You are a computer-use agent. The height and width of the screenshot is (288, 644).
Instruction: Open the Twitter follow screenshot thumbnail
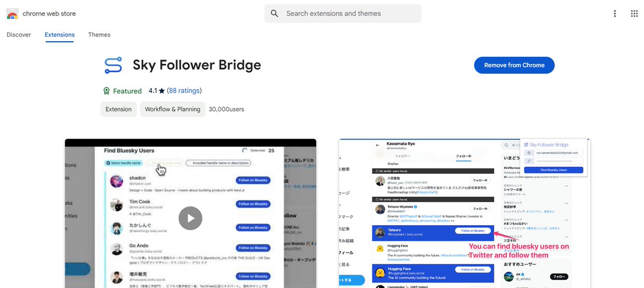point(465,213)
